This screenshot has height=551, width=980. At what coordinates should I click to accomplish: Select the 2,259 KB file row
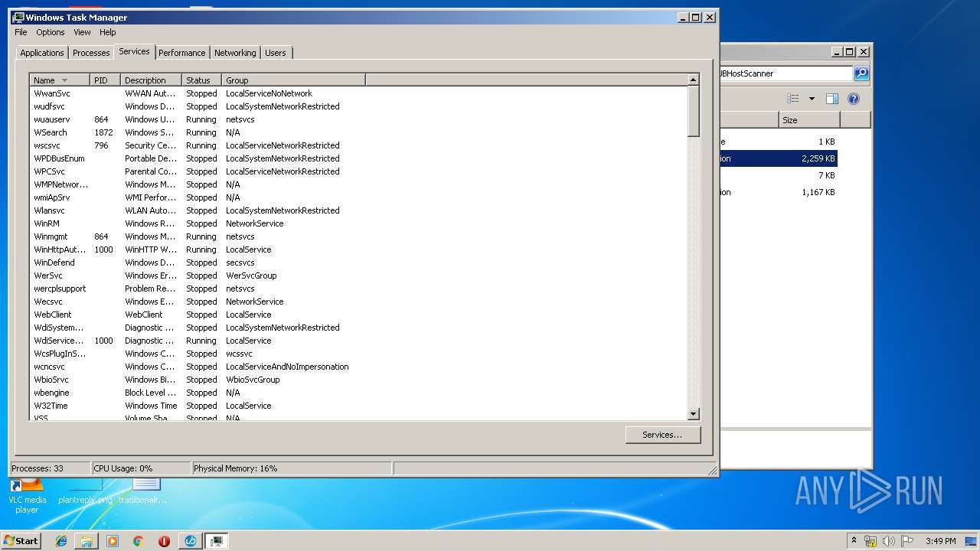(779, 158)
